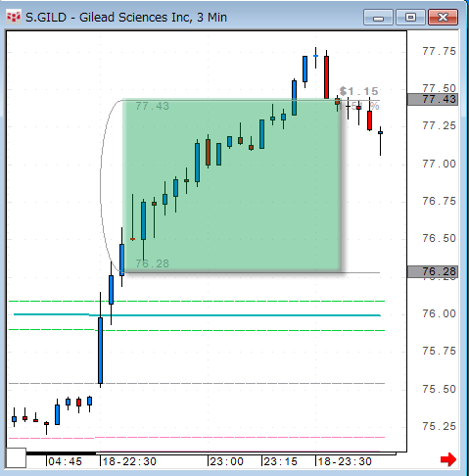Image resolution: width=469 pixels, height=476 pixels.
Task: Click the 23:00 time axis label
Action: (226, 461)
